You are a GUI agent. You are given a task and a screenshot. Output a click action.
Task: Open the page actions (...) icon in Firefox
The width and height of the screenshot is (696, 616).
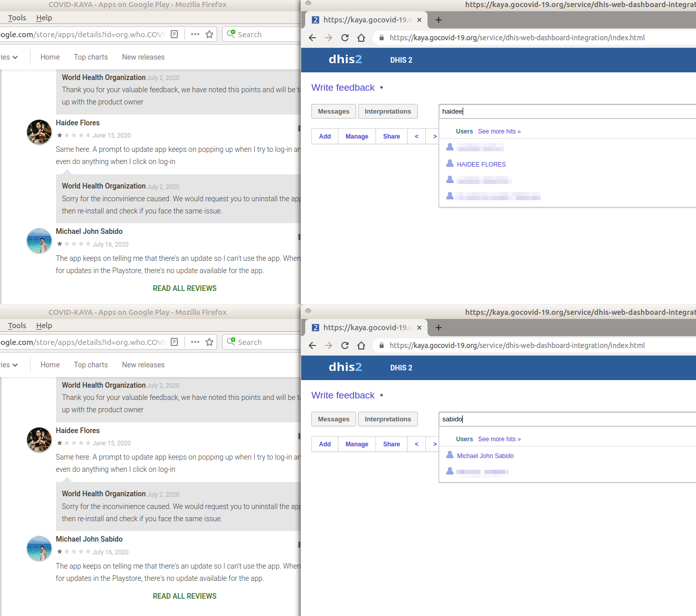(x=195, y=34)
